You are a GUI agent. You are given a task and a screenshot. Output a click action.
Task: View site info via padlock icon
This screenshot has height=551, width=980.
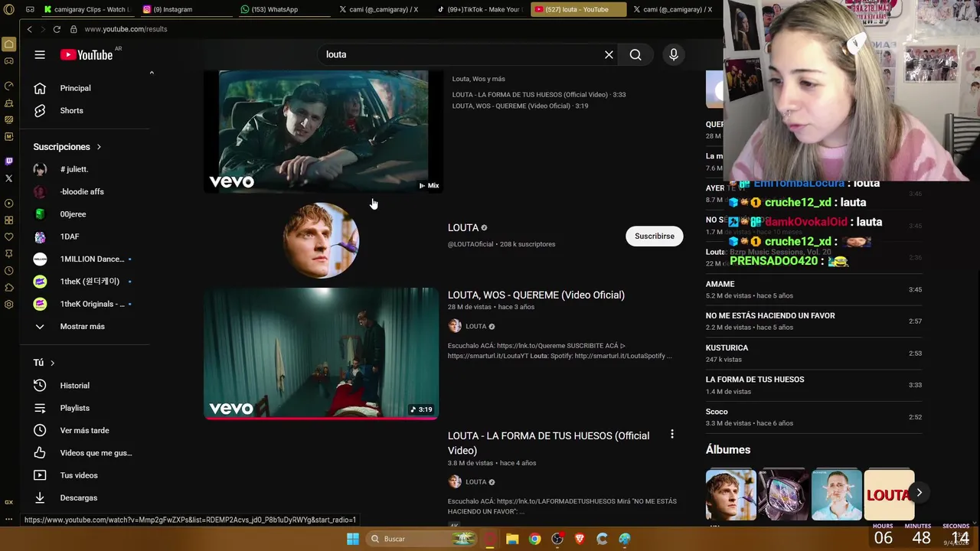point(73,29)
